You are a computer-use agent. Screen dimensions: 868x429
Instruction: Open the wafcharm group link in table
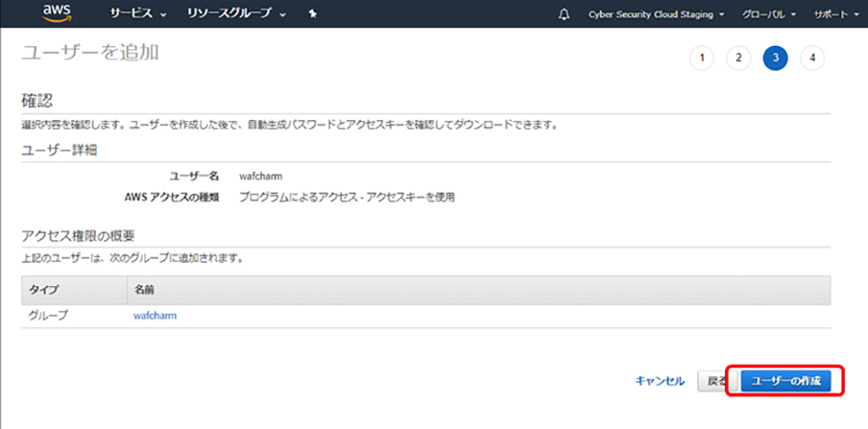tap(155, 315)
